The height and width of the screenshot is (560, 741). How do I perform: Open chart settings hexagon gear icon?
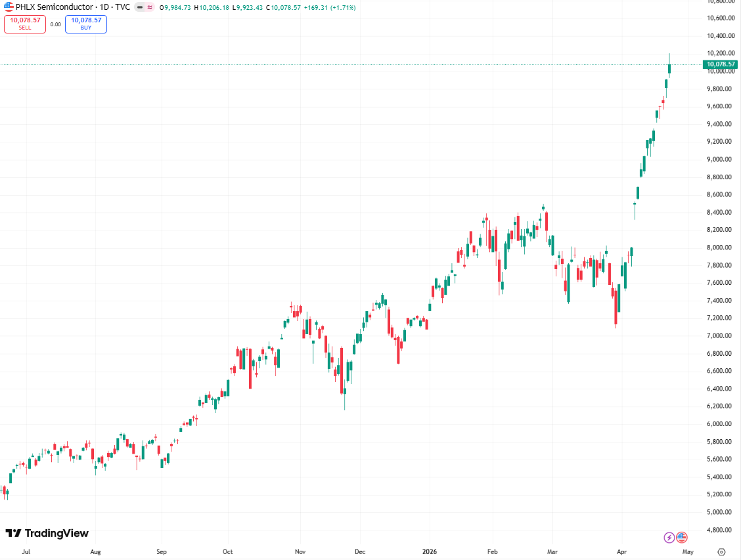(721, 552)
